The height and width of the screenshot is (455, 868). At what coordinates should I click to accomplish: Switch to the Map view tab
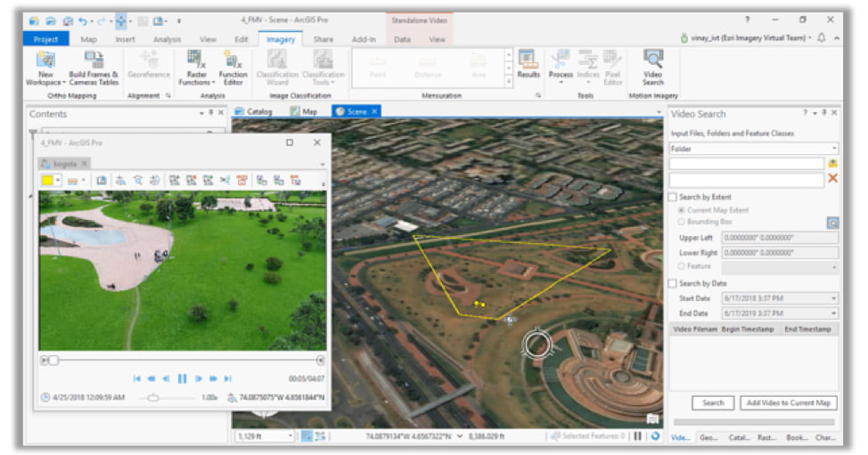(x=304, y=111)
